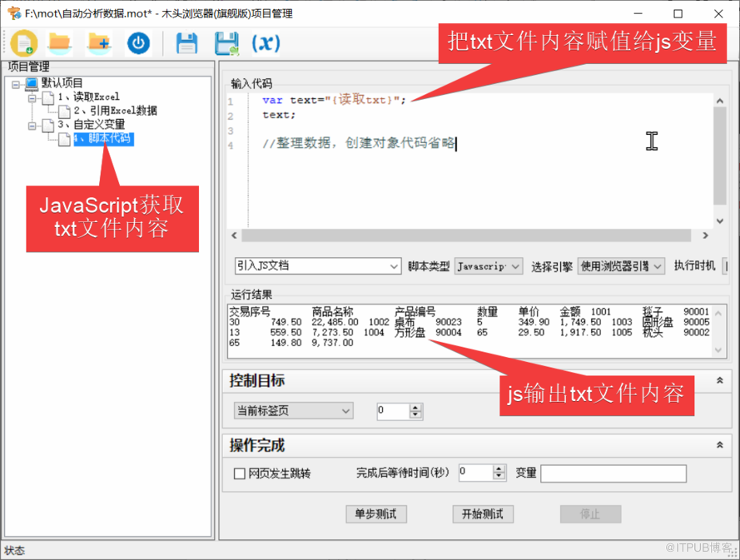Select the 默认项目 tree item
This screenshot has height=560, width=740.
[62, 83]
